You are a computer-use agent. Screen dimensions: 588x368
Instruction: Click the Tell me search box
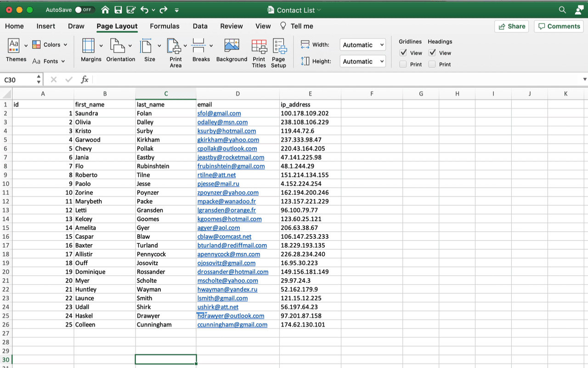tap(297, 26)
